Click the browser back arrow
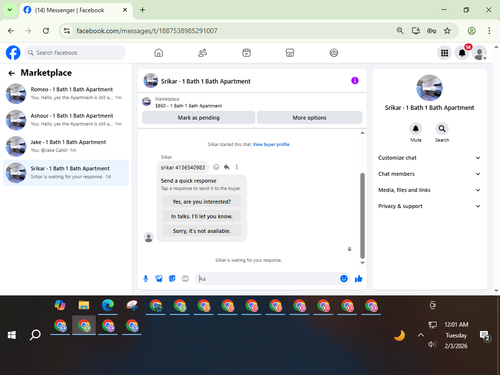Screen dimensions: 500x375 pos(11,31)
